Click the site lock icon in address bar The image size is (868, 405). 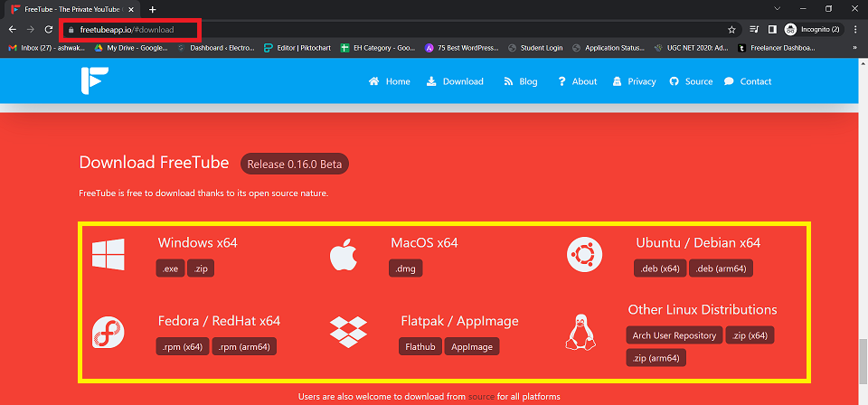click(x=71, y=30)
